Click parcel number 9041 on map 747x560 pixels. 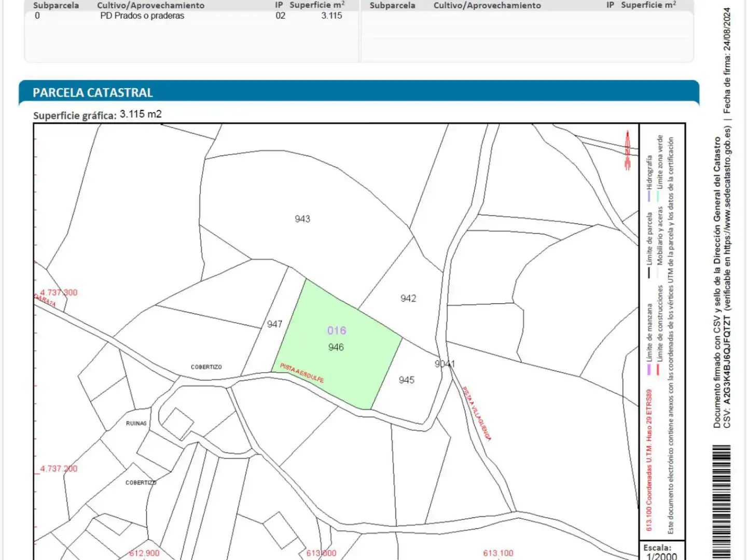445,364
